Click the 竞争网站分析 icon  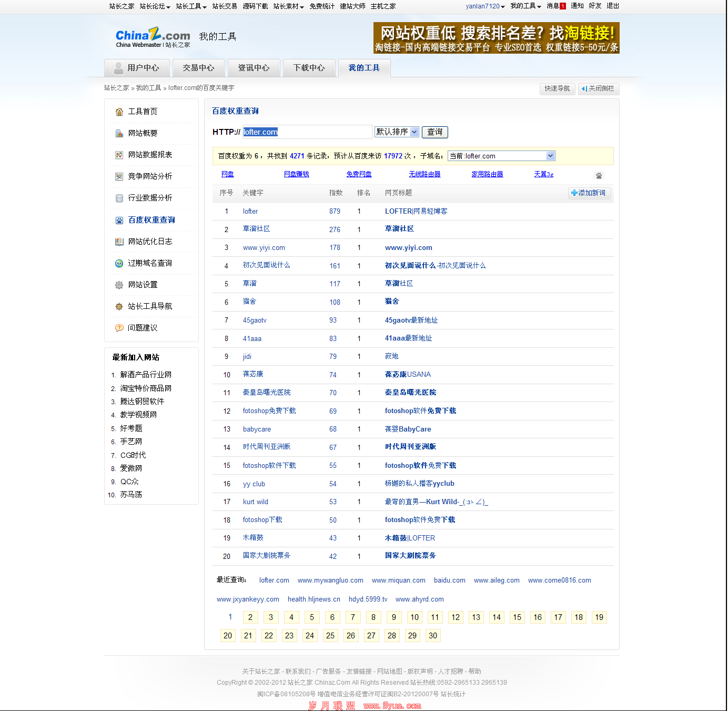(119, 177)
